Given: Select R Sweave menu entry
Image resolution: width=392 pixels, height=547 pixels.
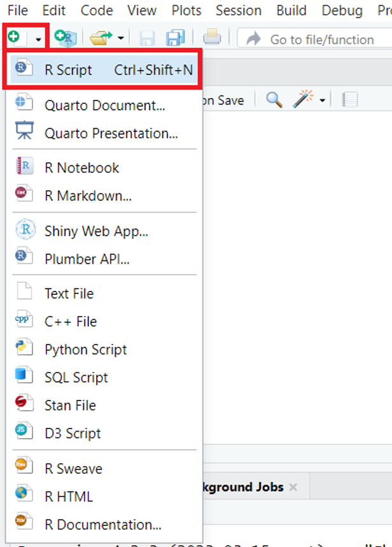Looking at the screenshot, I should pyautogui.click(x=104, y=469).
